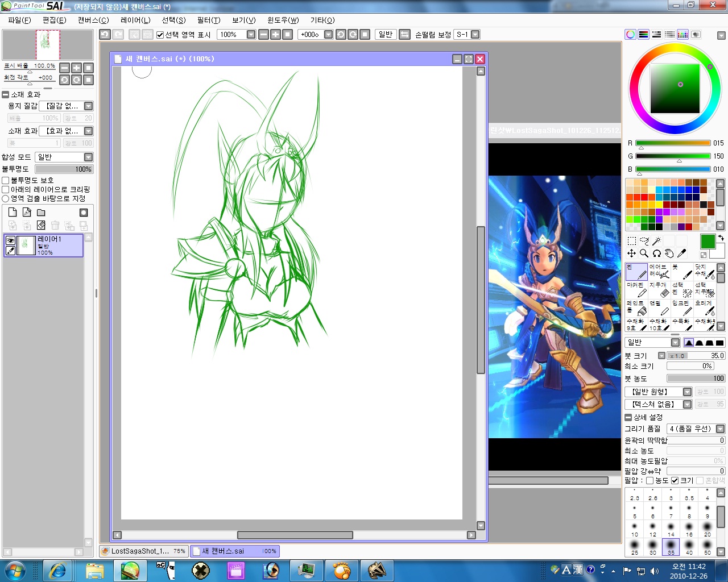Select the 지우개 eraser tool
Screen dimensions: 728x582
(659, 290)
